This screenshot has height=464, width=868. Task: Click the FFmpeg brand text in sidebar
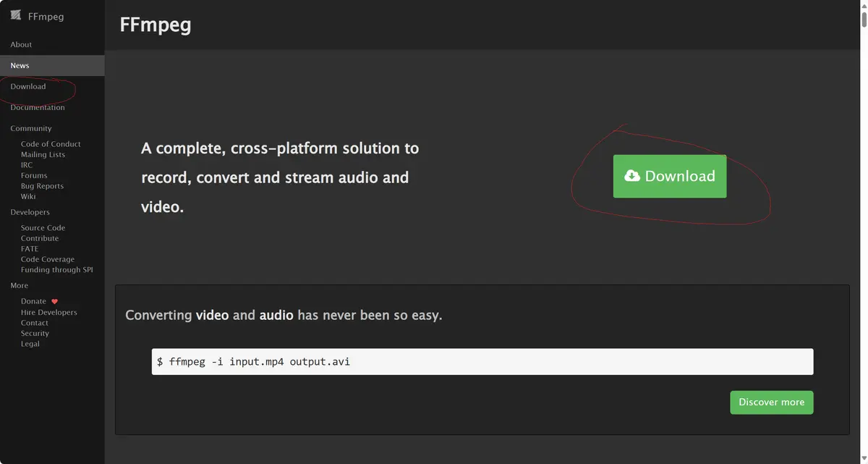[46, 16]
